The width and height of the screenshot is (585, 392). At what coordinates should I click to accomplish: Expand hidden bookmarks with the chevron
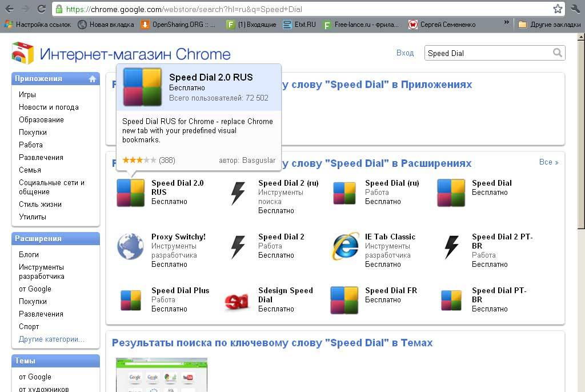[x=506, y=22]
